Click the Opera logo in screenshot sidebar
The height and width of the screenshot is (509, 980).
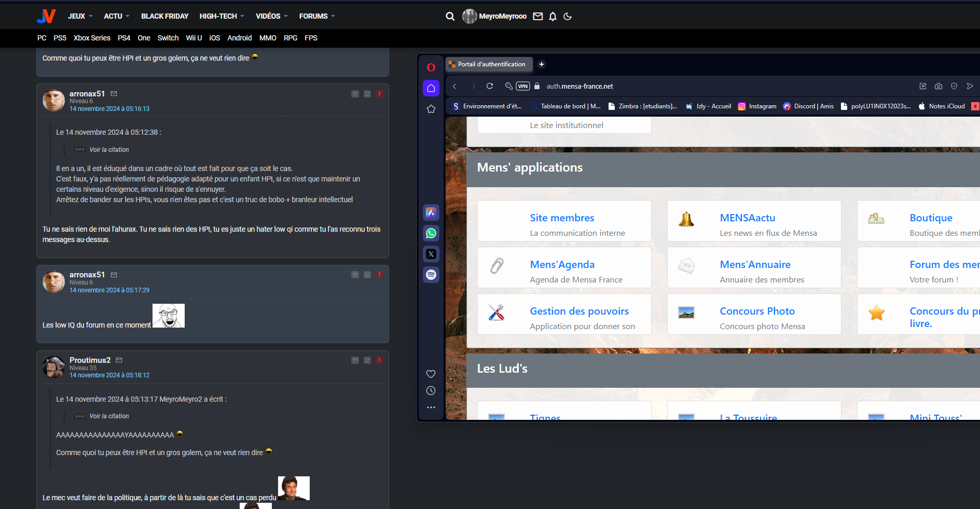[x=431, y=67]
